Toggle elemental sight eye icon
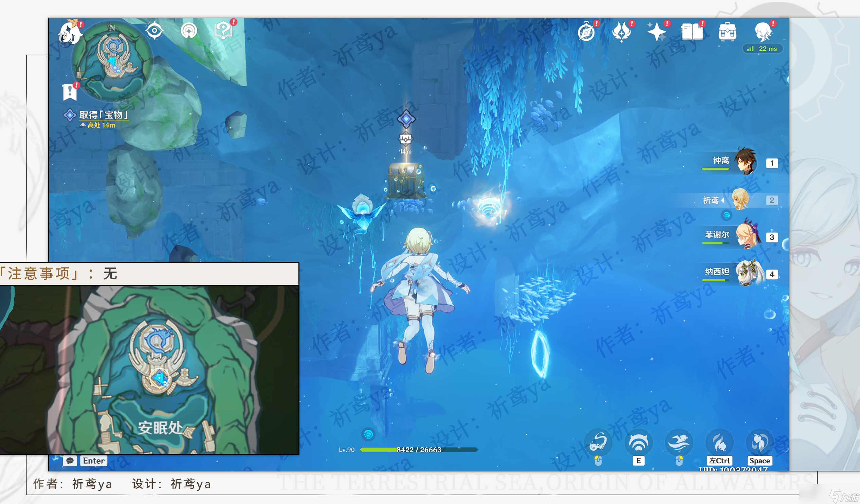The width and height of the screenshot is (860, 504). (x=154, y=31)
